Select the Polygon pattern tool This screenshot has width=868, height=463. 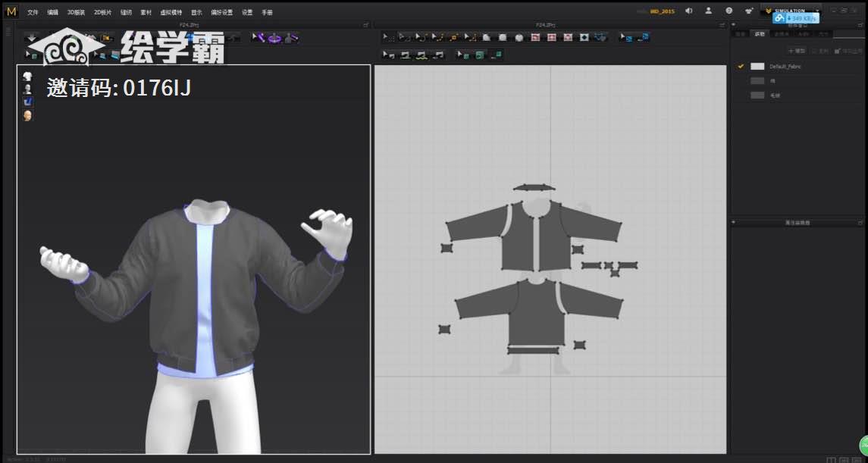point(486,37)
